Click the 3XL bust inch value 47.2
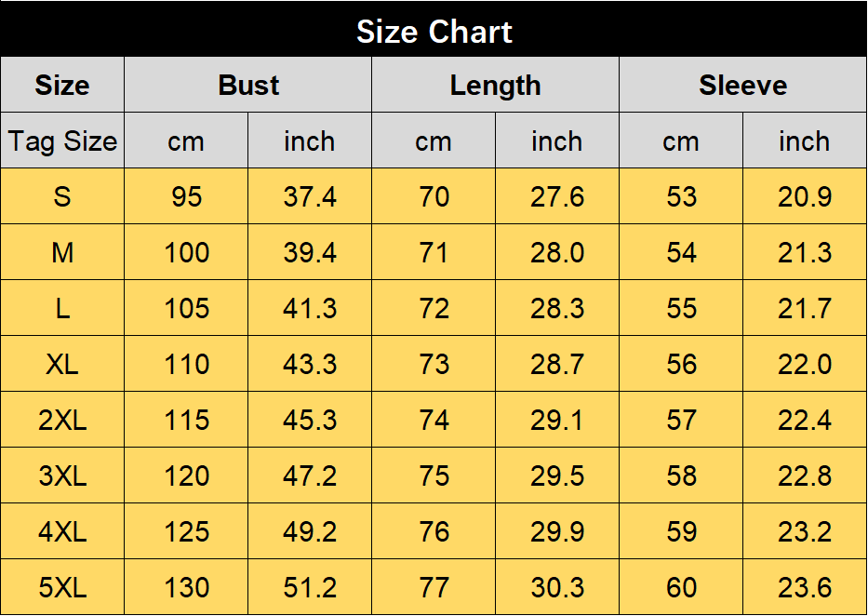This screenshot has width=868, height=616. pyautogui.click(x=310, y=476)
